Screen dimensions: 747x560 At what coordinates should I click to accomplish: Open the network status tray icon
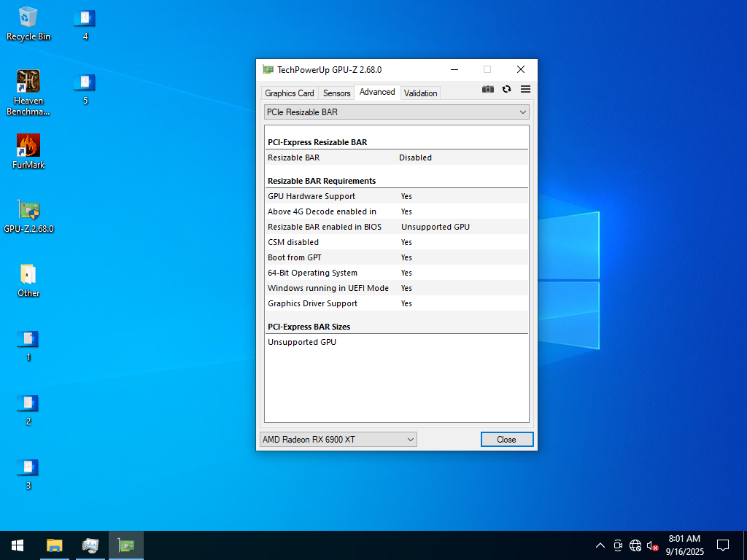click(635, 545)
